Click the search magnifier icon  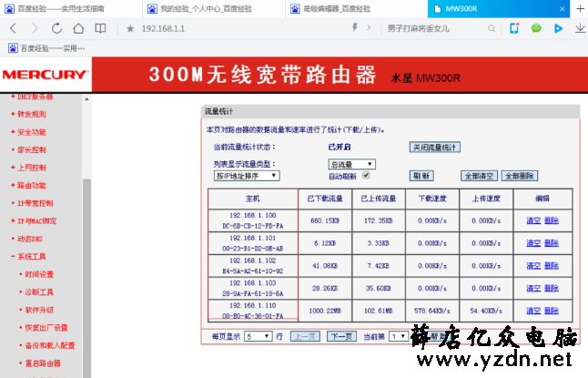click(492, 28)
